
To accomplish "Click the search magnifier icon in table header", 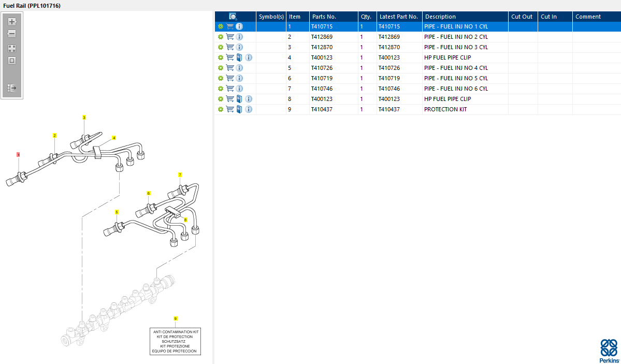I will (x=233, y=17).
